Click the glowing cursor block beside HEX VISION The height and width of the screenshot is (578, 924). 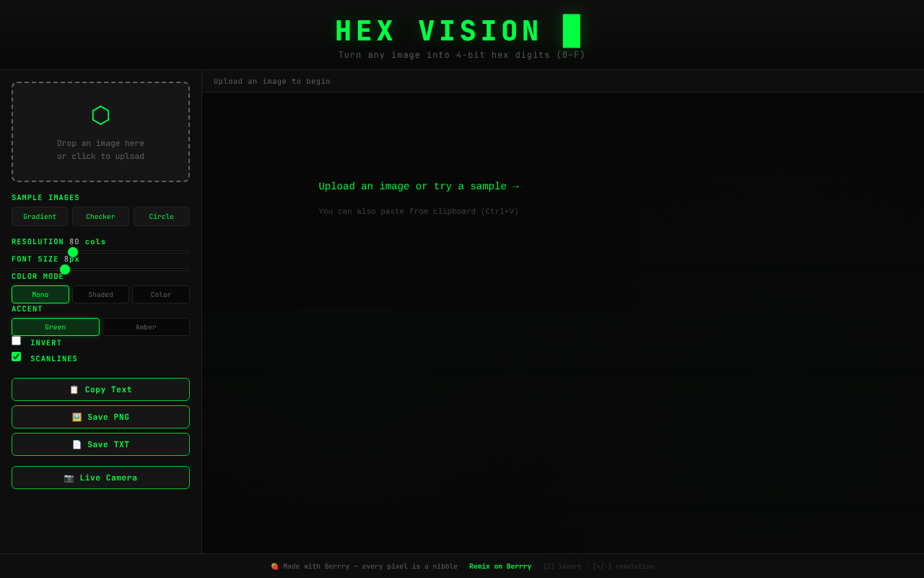pos(572,31)
